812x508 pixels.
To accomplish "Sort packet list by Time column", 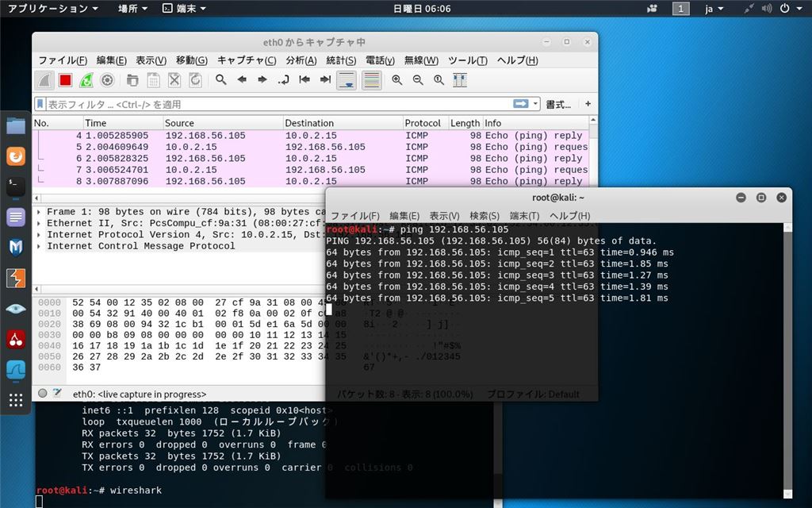I will pyautogui.click(x=123, y=123).
